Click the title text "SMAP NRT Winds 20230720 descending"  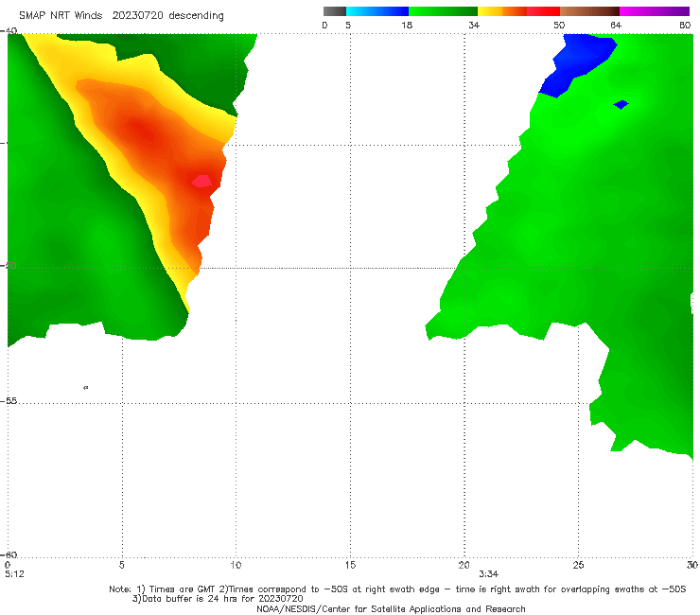click(121, 16)
